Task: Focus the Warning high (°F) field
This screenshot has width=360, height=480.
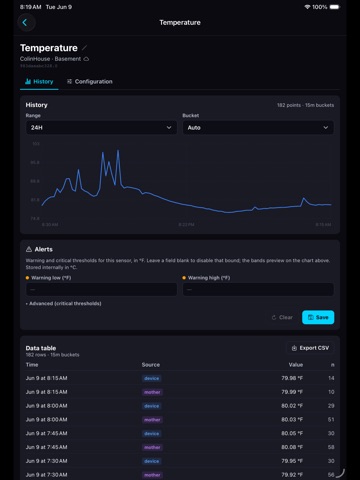Action: click(258, 289)
